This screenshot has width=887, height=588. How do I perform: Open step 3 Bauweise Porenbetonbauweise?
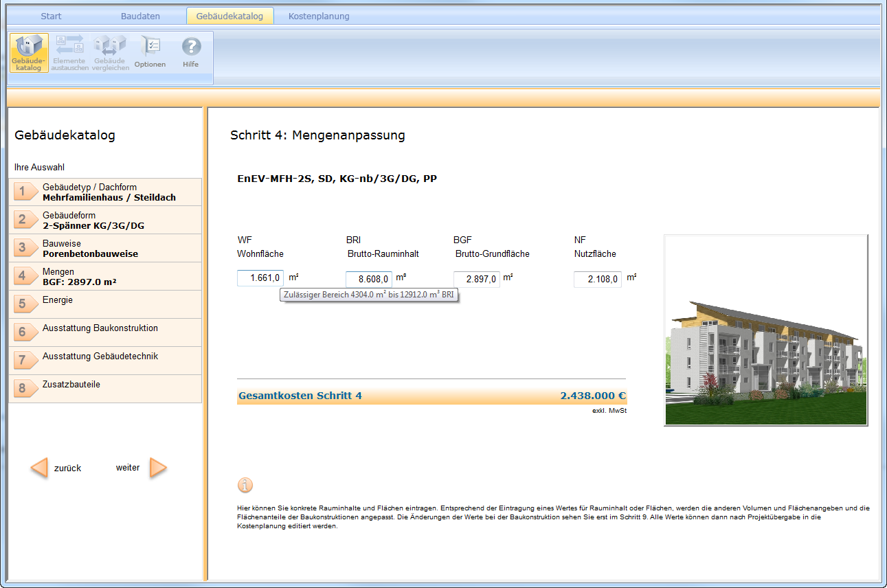[106, 249]
